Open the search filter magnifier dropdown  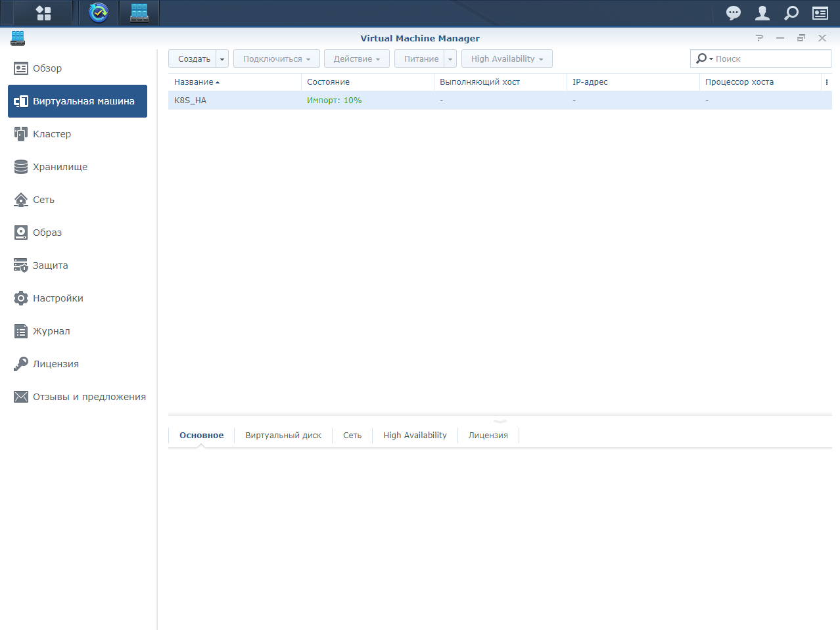coord(704,58)
